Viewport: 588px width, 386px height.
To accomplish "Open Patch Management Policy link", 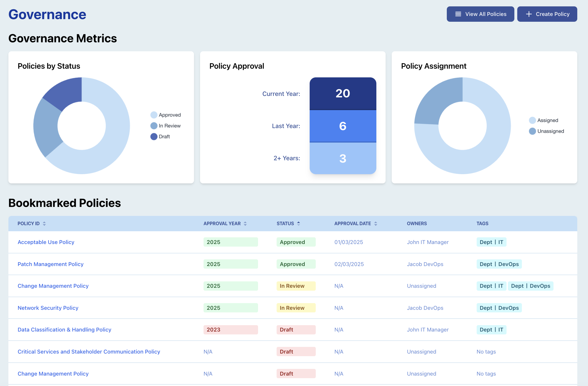I will point(50,264).
